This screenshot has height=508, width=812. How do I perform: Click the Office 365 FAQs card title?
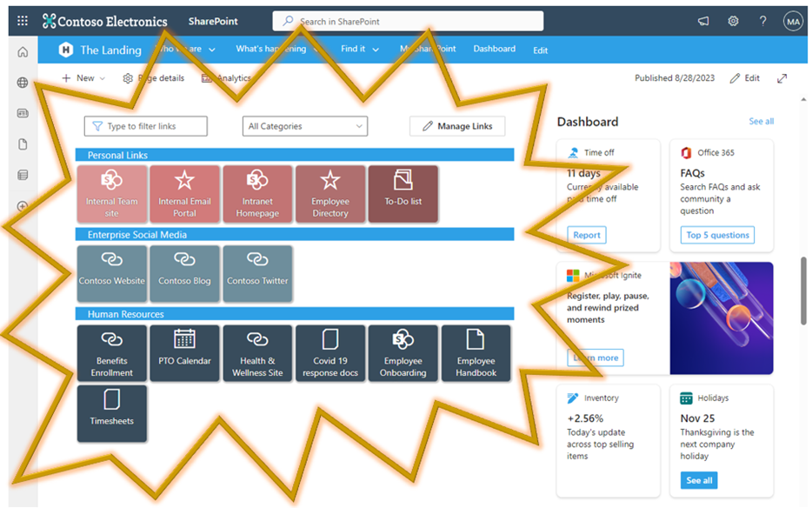(x=692, y=173)
